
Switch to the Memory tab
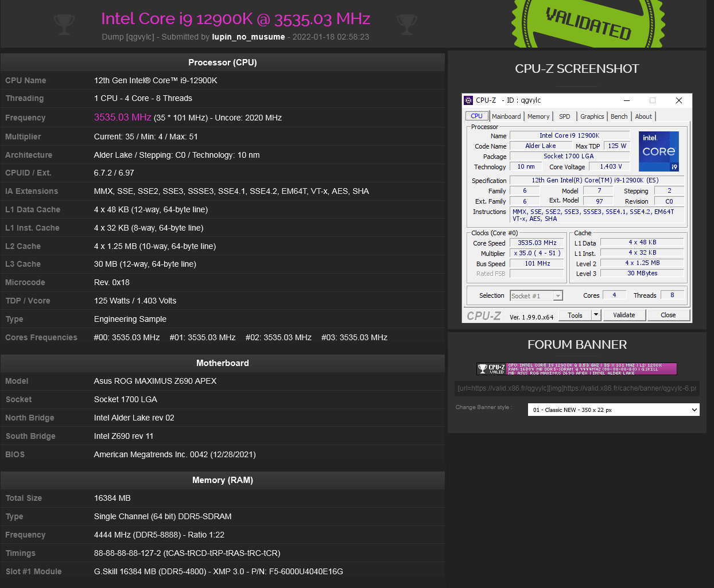[538, 116]
